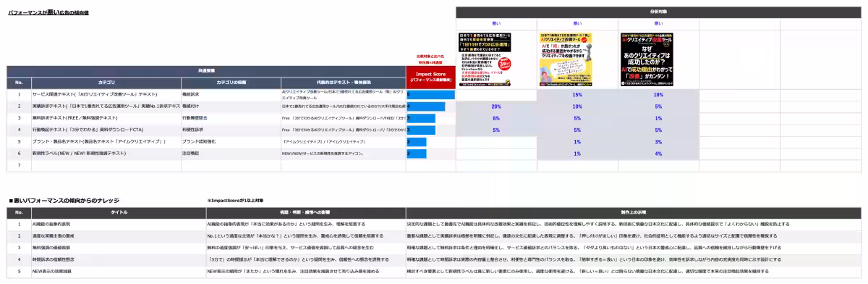868x284 pixels.
Task: Click the Impact Score bar for 新規性ラベル row
Action: [417, 154]
